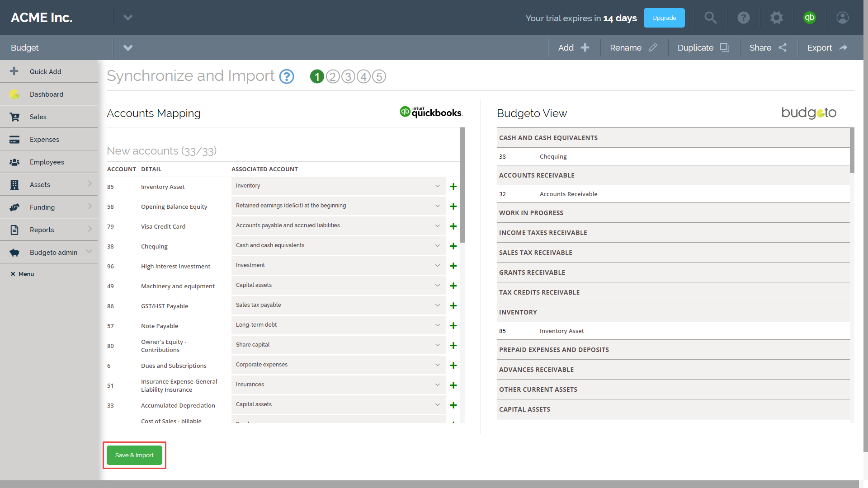Click the Upgrade button in the top bar
Image resolution: width=868 pixels, height=488 pixels.
(x=664, y=18)
